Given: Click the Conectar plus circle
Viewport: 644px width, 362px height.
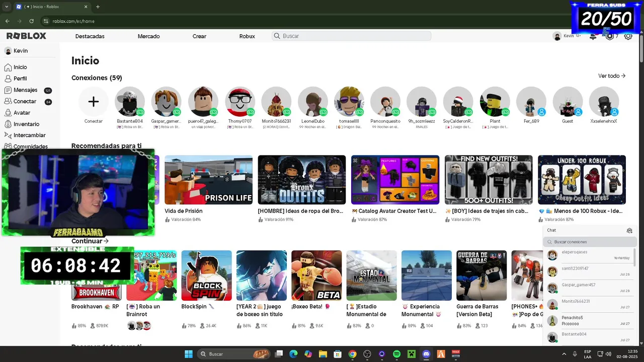Looking at the screenshot, I should (94, 102).
